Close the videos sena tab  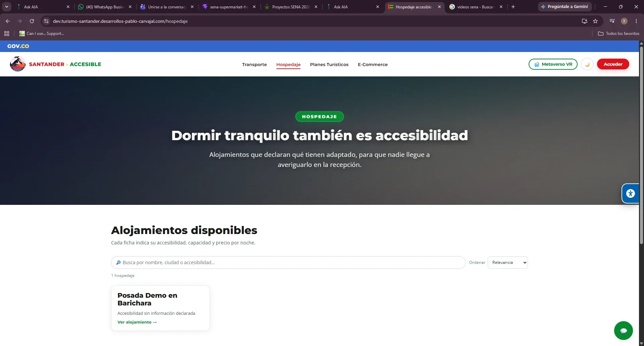(501, 7)
